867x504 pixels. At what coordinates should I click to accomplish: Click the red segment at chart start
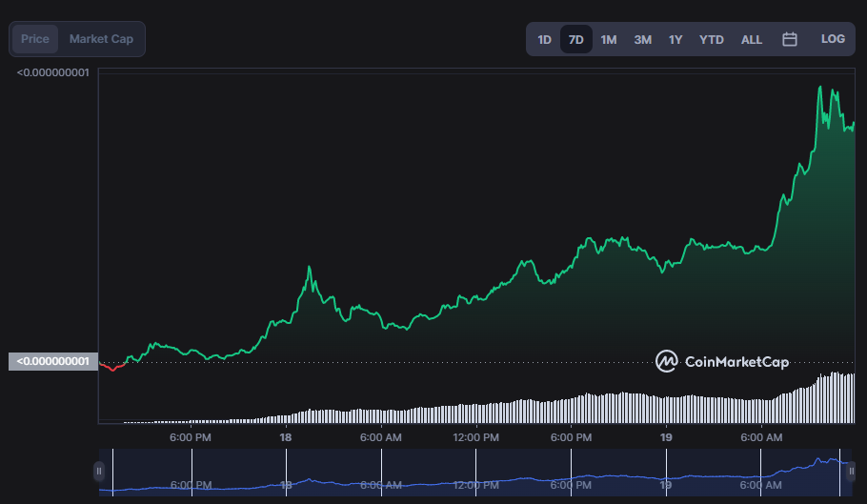click(114, 368)
